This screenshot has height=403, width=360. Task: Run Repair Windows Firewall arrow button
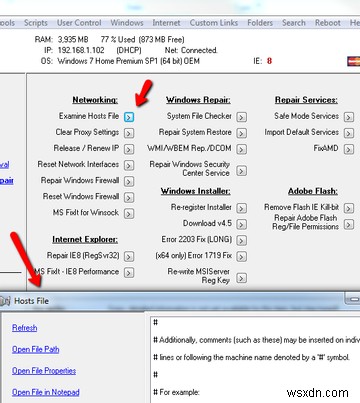coord(129,181)
